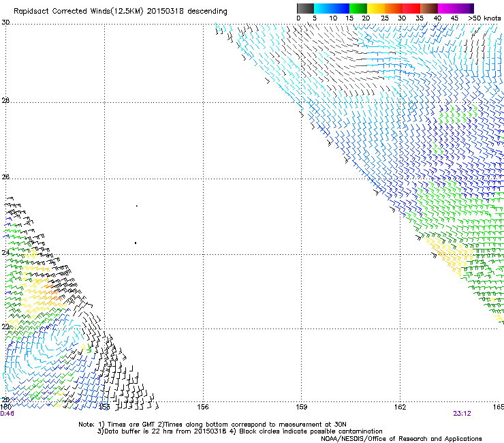This screenshot has height=443, width=504.
Task: Click the latitude axis label '30'
Action: pos(5,22)
